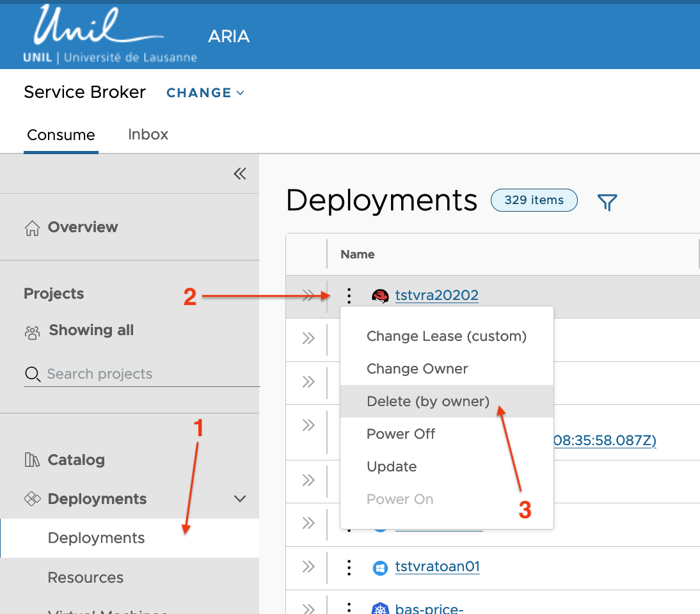Viewport: 700px width, 614px height.
Task: Expand the tstvra20202 row details
Action: (308, 295)
